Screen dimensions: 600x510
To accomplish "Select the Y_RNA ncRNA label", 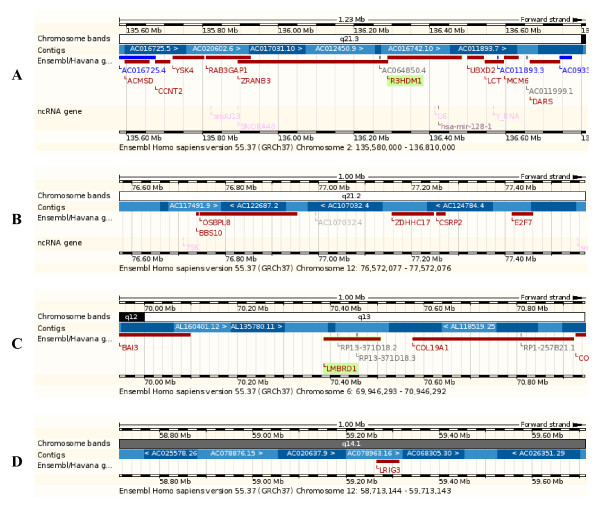I will click(508, 116).
